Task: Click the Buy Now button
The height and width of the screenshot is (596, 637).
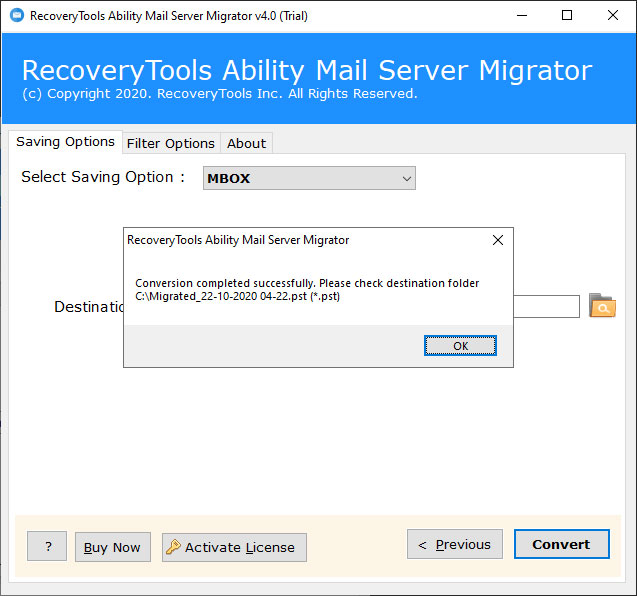Action: (113, 547)
